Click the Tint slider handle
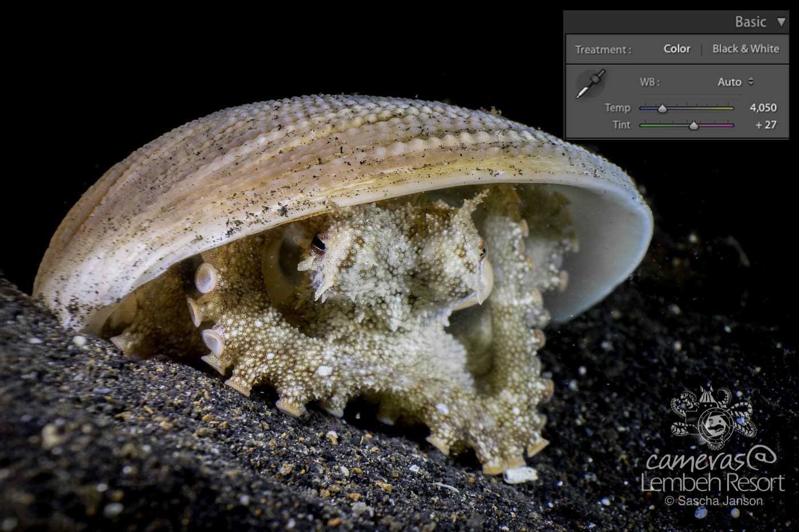Screen dimensions: 799x532 pyautogui.click(x=693, y=125)
